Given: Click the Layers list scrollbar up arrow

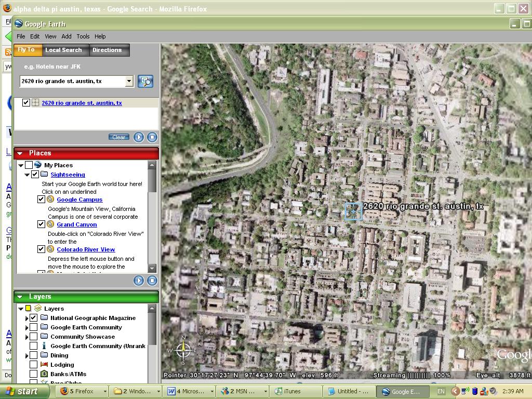Looking at the screenshot, I should click(152, 309).
